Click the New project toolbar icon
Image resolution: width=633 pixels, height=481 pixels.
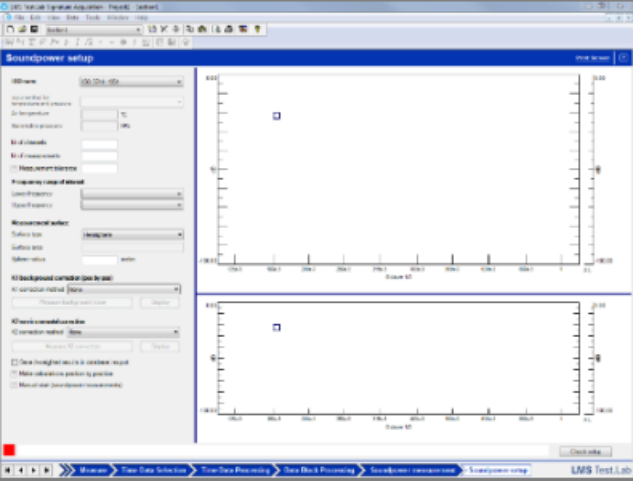9,29
